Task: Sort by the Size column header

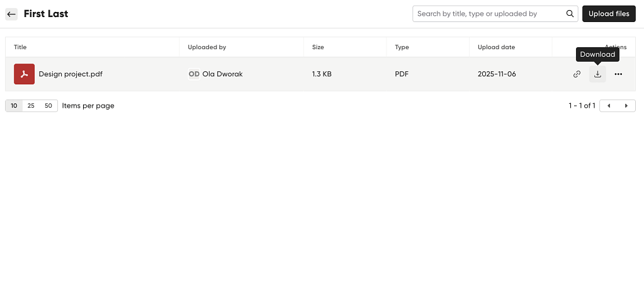Action: click(x=318, y=47)
